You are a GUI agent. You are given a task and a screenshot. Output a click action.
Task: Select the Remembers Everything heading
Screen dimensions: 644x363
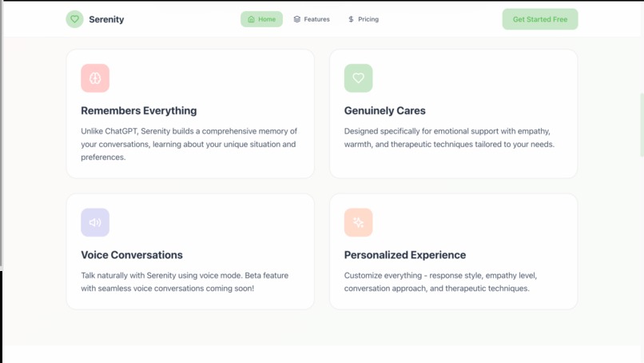[139, 110]
